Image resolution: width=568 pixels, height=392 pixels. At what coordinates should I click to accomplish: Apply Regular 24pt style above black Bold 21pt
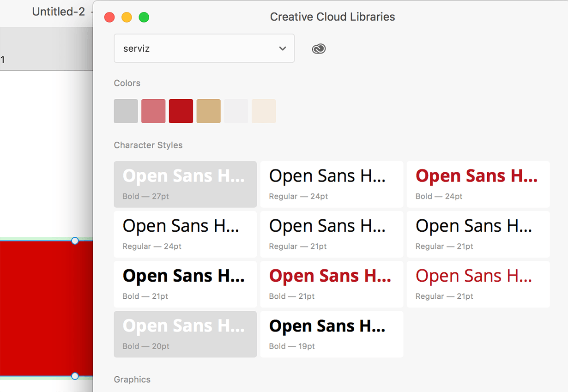185,234
